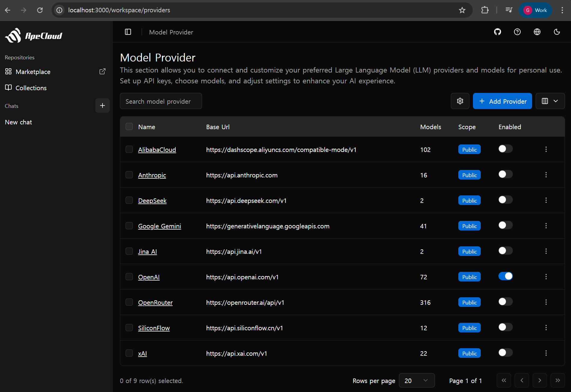Open provider settings gear icon

(x=460, y=101)
